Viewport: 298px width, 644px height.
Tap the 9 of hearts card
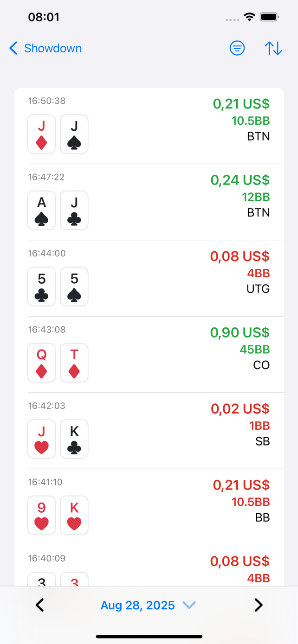click(x=42, y=515)
